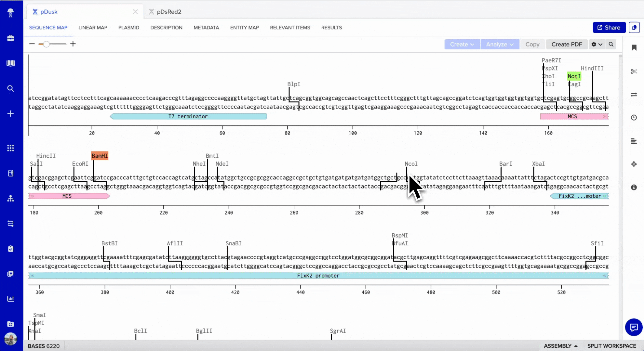Select the clipboard checkmark icon in the left sidebar
The image size is (644, 351).
coord(11,249)
